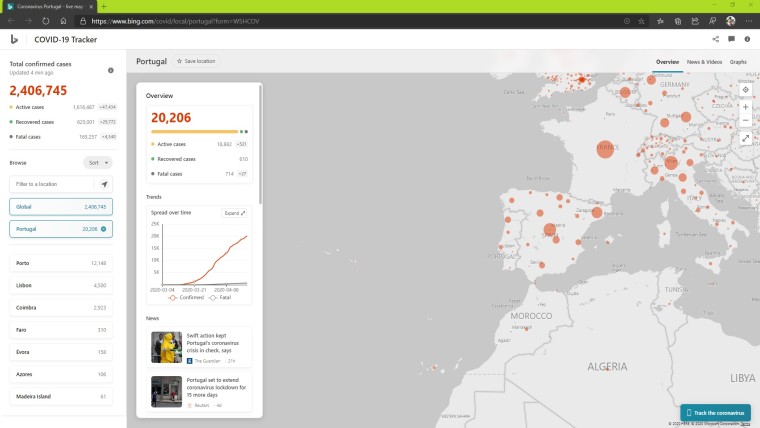Remove Portugal using its circular icon
The width and height of the screenshot is (760, 428).
point(104,229)
